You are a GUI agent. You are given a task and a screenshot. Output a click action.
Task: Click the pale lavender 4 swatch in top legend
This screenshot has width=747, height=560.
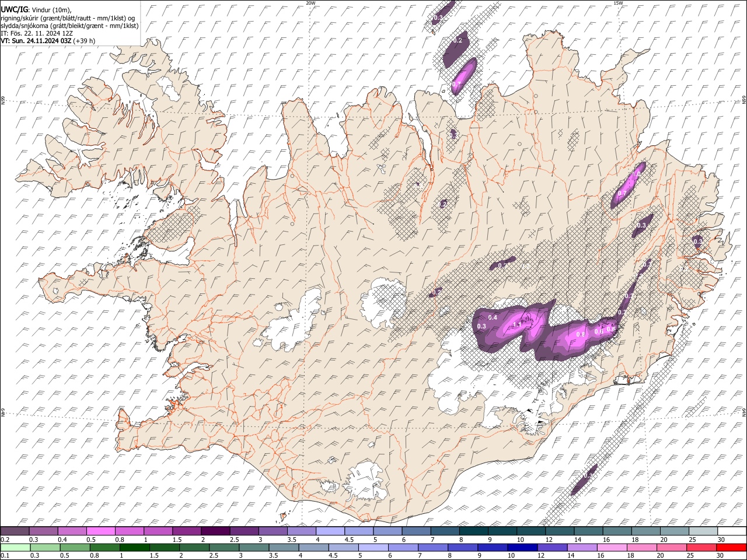point(330,531)
